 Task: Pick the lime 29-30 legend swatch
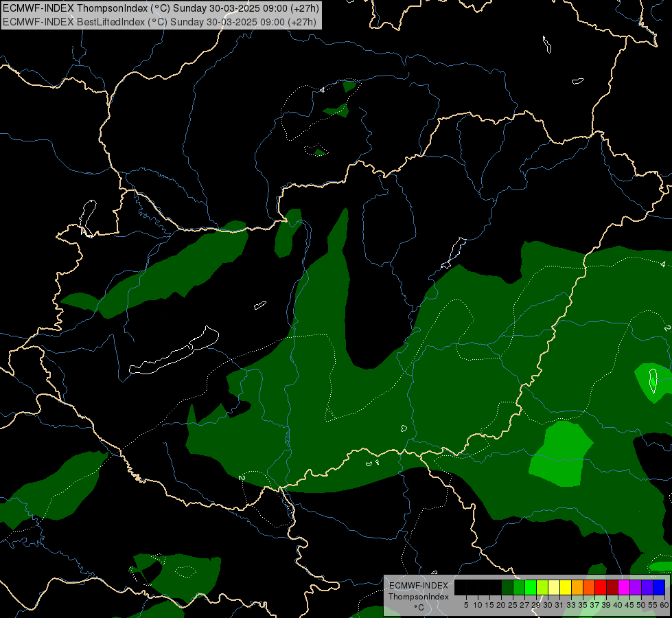pos(542,587)
